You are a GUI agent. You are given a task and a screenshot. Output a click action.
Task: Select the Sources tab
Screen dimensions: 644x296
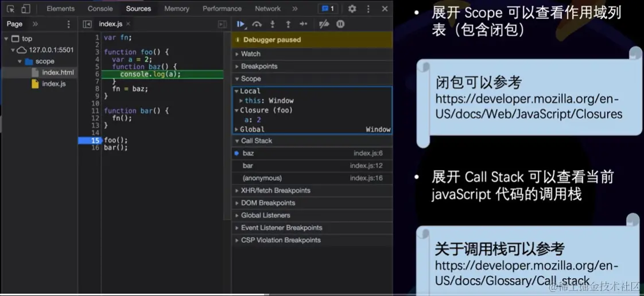tap(138, 9)
